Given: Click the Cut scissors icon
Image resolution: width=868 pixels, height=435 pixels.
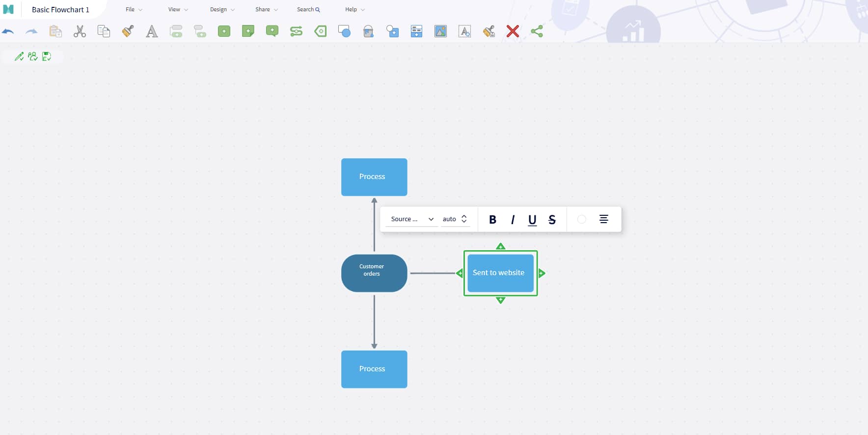Looking at the screenshot, I should [x=80, y=31].
